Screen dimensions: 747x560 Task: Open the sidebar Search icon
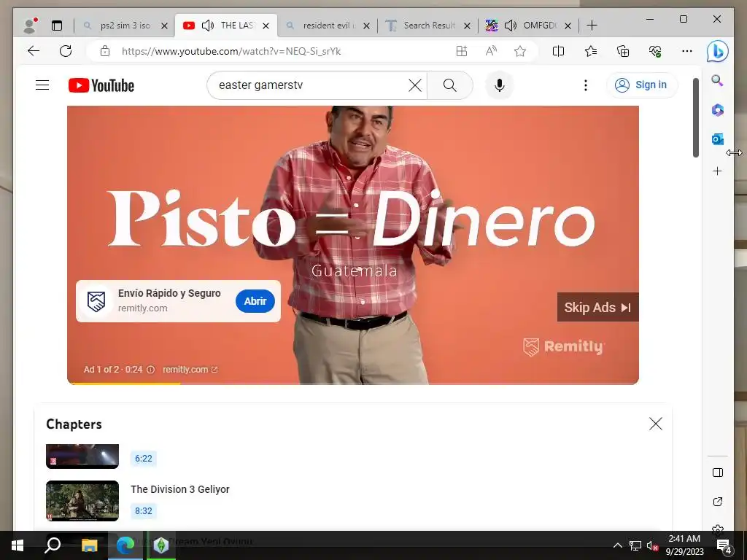point(718,80)
